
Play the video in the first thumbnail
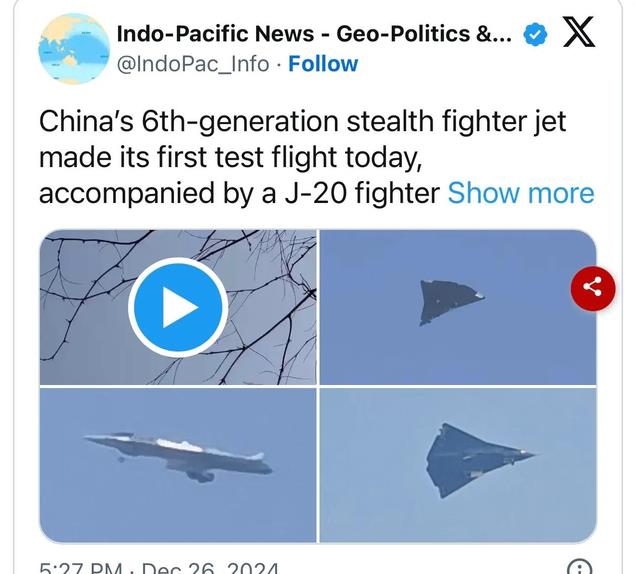tap(178, 307)
